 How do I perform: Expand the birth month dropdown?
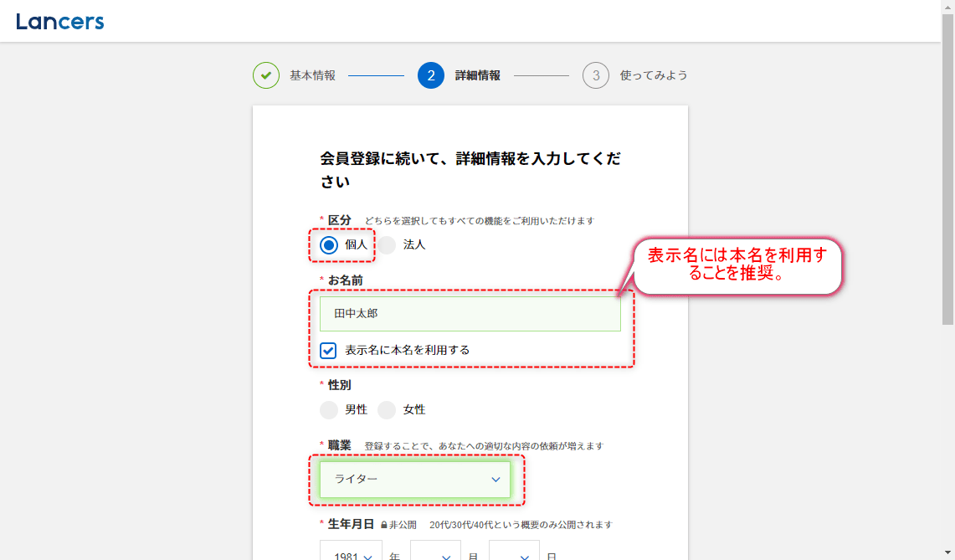435,552
